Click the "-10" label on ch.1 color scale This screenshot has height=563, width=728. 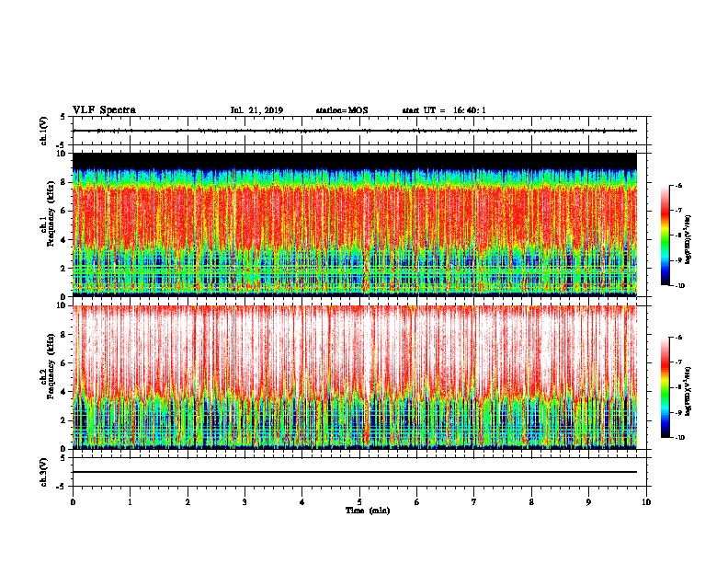(680, 286)
